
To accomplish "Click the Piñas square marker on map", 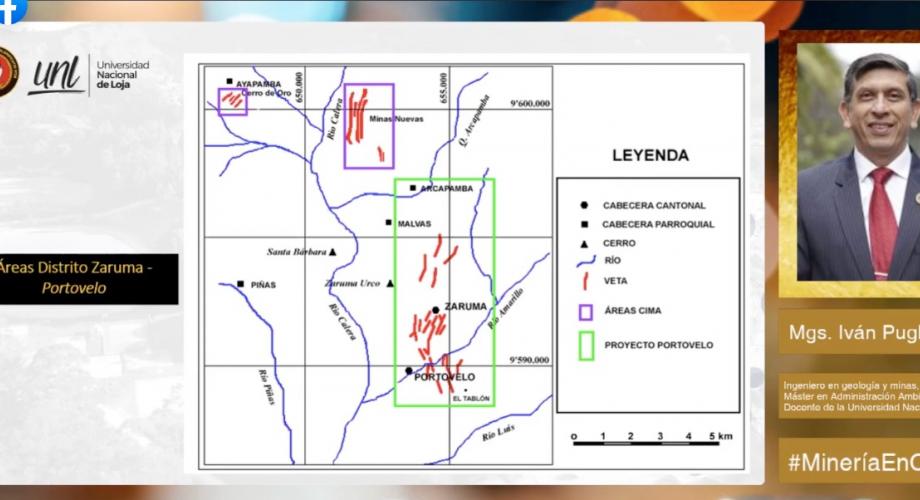I will (241, 284).
